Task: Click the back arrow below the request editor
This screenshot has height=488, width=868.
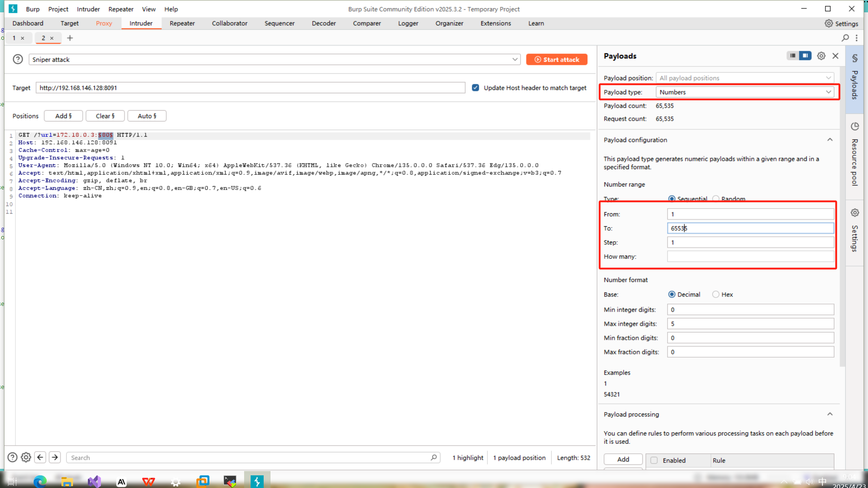Action: 40,457
